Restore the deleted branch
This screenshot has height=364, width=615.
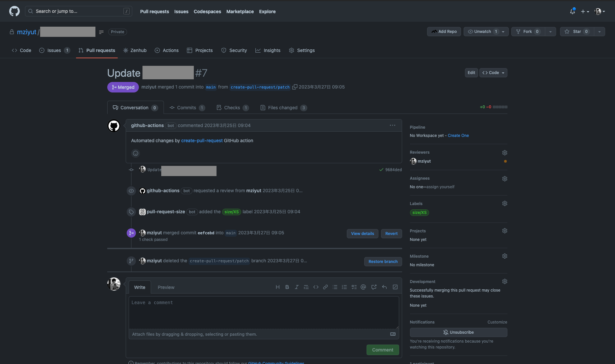383,262
